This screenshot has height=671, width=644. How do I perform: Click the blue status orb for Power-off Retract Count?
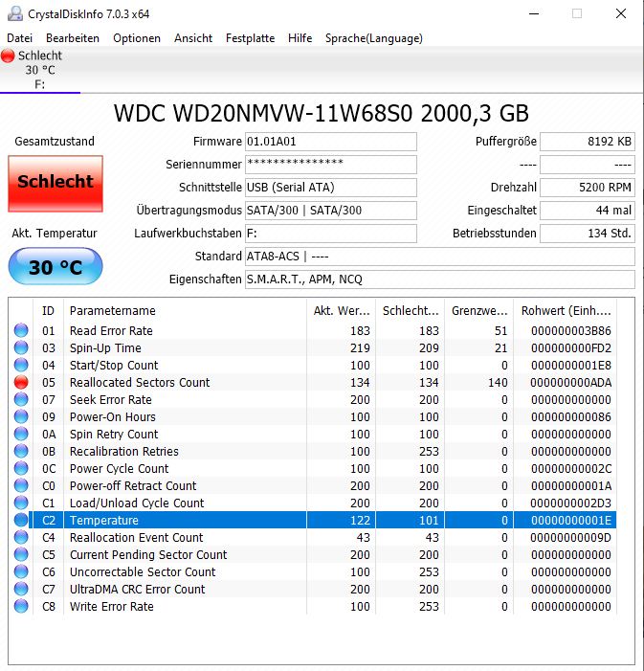pos(21,485)
